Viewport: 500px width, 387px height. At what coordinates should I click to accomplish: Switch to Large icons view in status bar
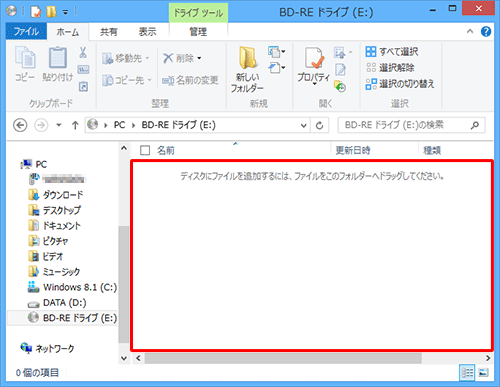point(484,372)
